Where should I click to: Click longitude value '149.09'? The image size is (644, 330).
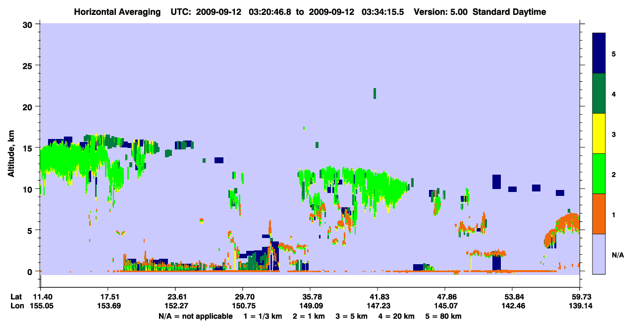click(x=310, y=305)
